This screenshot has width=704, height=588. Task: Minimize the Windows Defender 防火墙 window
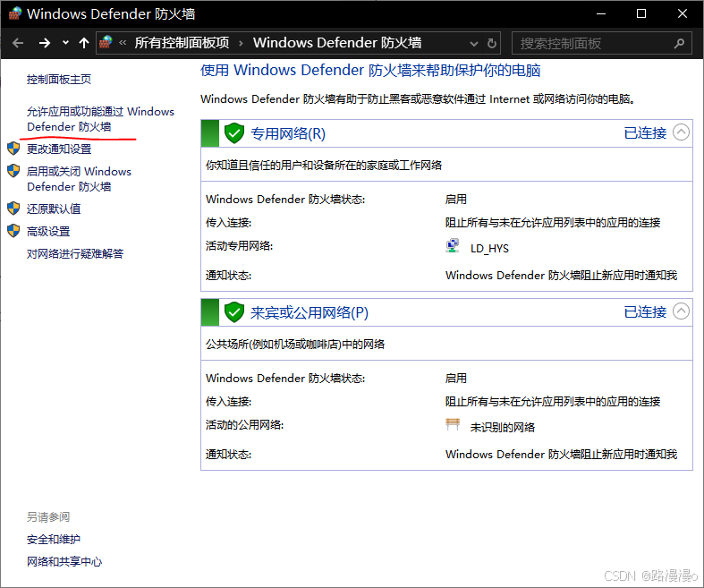(x=601, y=14)
